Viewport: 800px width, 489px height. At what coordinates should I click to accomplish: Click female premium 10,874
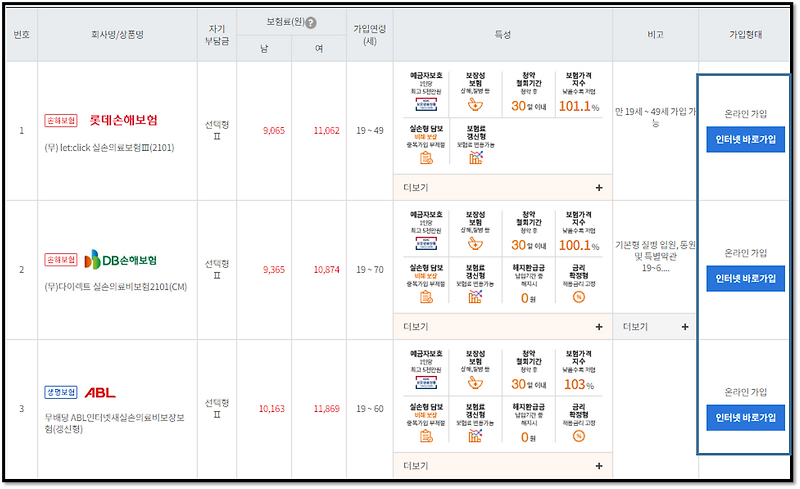click(x=327, y=270)
